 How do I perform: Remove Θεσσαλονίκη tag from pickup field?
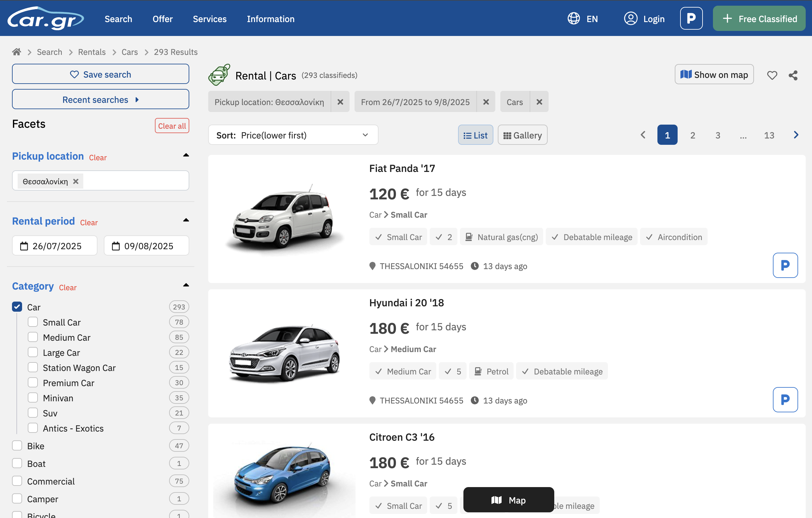pos(76,181)
